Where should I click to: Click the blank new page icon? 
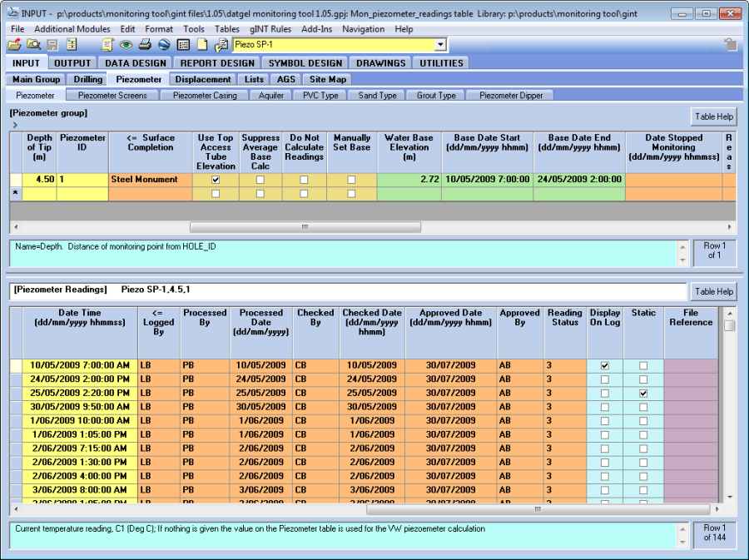201,45
